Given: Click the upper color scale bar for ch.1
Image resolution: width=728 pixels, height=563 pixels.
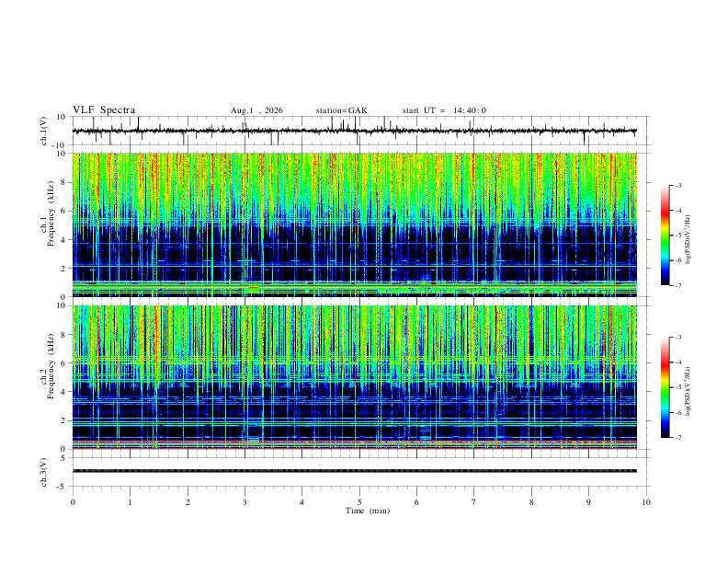Looking at the screenshot, I should (665, 236).
